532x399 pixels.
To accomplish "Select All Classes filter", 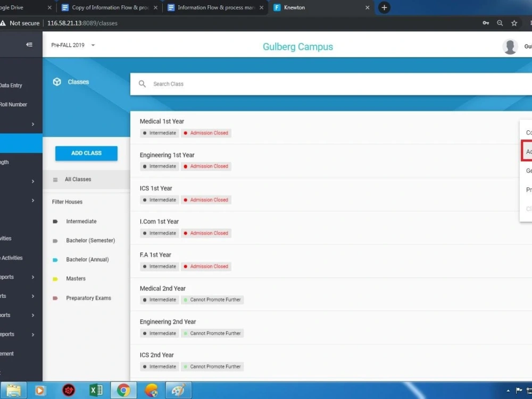I will (86, 179).
